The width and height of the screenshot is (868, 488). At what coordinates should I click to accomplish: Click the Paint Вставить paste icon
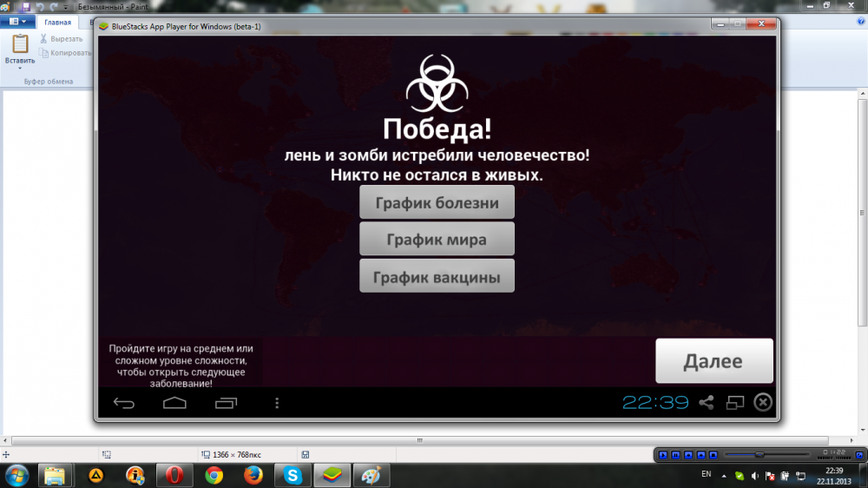(x=20, y=43)
